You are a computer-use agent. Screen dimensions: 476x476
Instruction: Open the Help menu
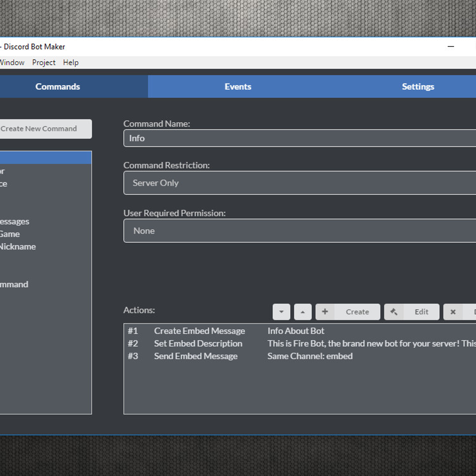(71, 63)
